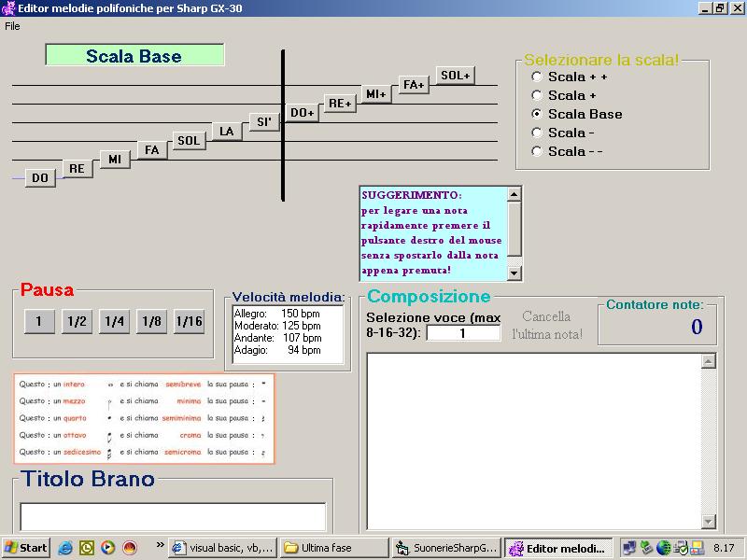The height and width of the screenshot is (560, 747).
Task: Click the Titolo Brano text field
Action: [x=173, y=516]
